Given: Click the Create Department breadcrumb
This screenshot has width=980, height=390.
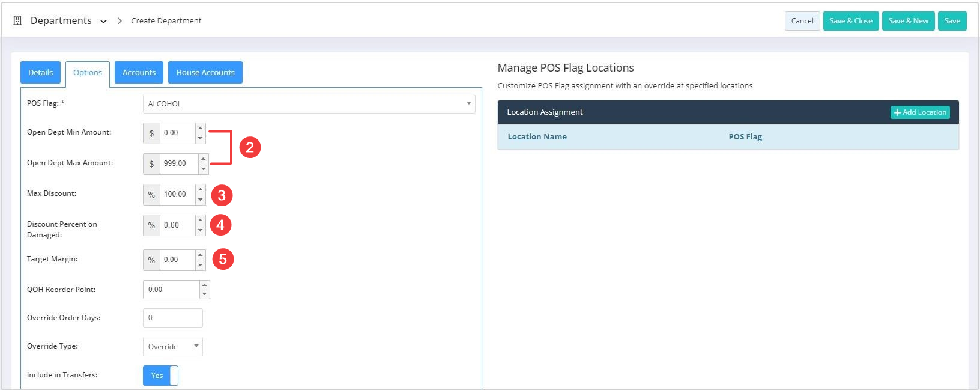Looking at the screenshot, I should coord(166,20).
